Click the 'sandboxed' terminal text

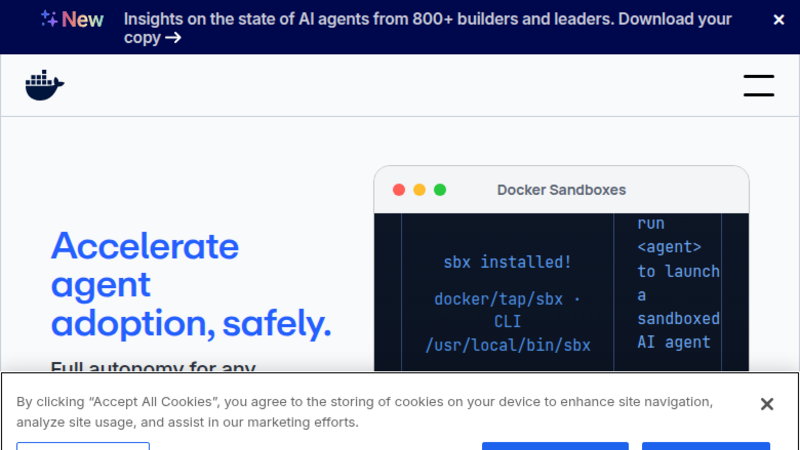click(x=678, y=319)
